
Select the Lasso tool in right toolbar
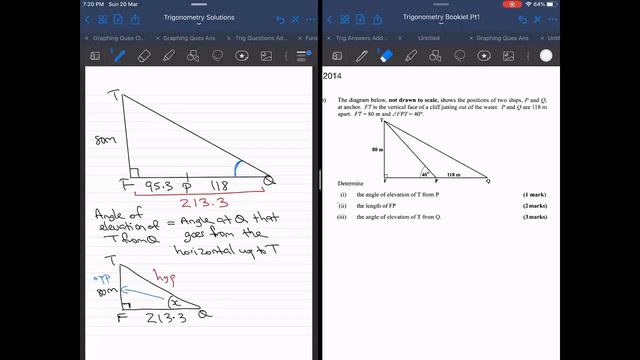coord(460,56)
